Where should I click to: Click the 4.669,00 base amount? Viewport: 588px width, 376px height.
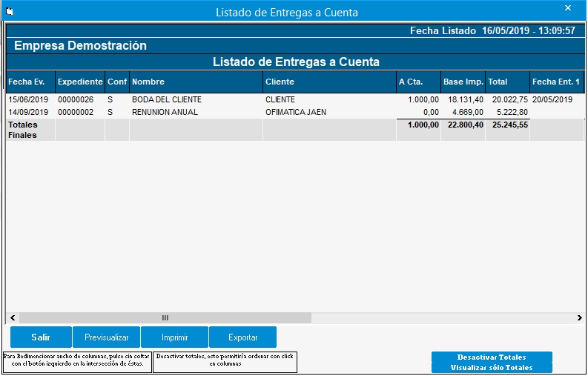[x=468, y=112]
